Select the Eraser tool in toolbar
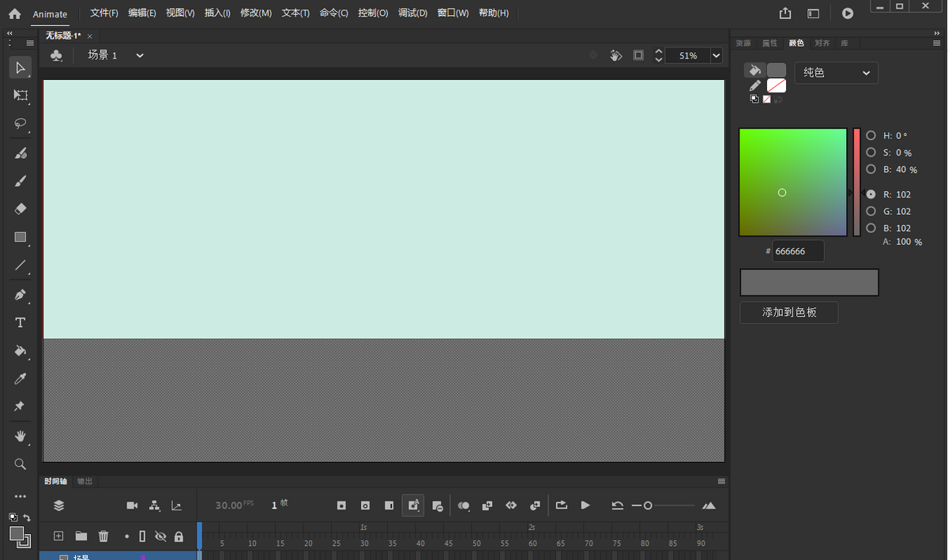948x560 pixels. 20,209
